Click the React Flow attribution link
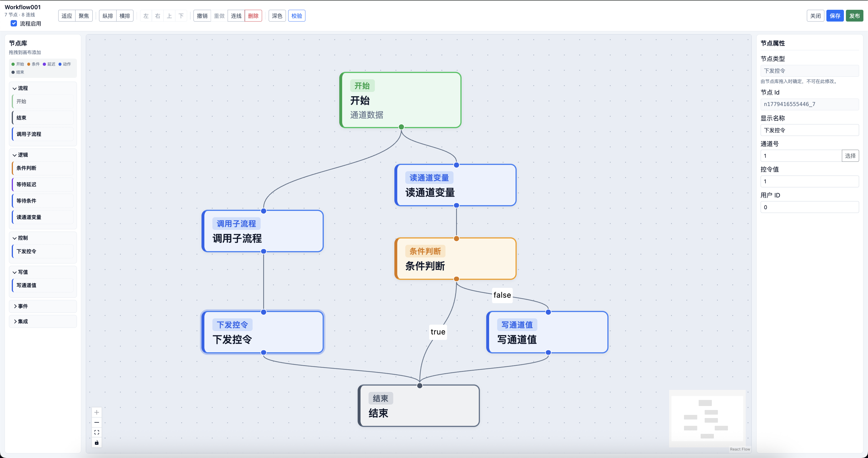Viewport: 868px width, 458px height. (x=740, y=449)
